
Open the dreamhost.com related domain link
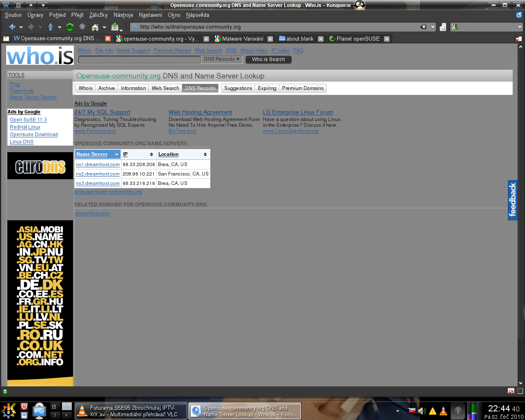[x=93, y=213]
